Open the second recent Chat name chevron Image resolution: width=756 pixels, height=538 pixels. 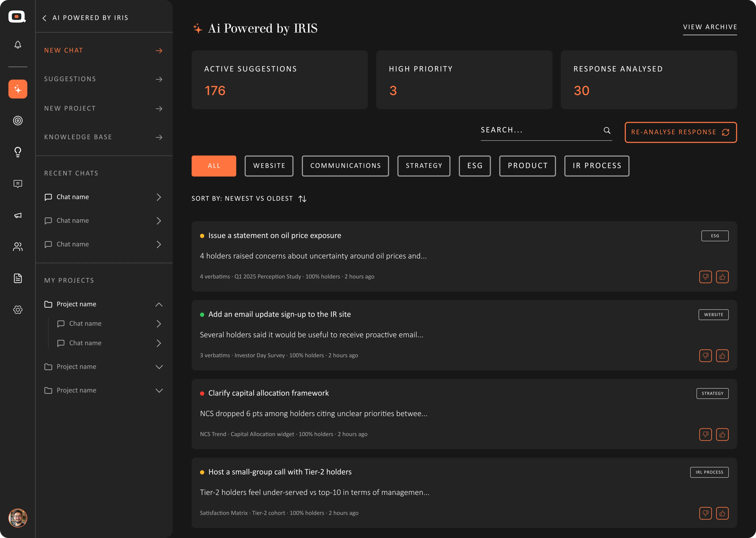159,221
